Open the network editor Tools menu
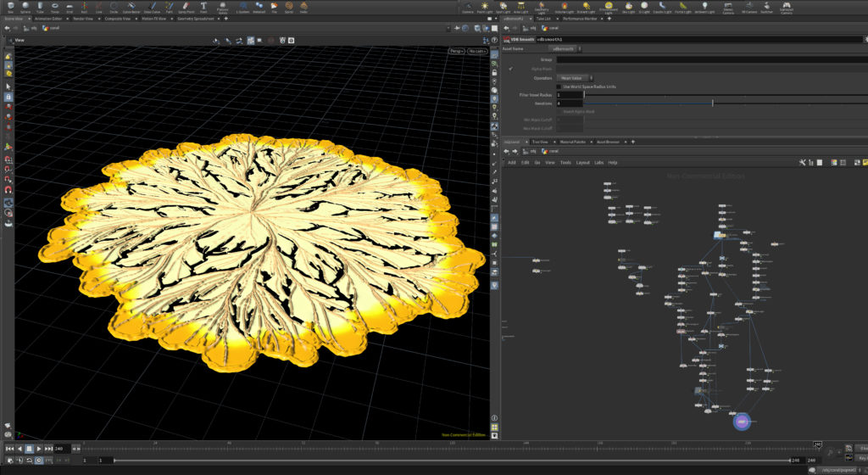The image size is (868, 475). 565,163
